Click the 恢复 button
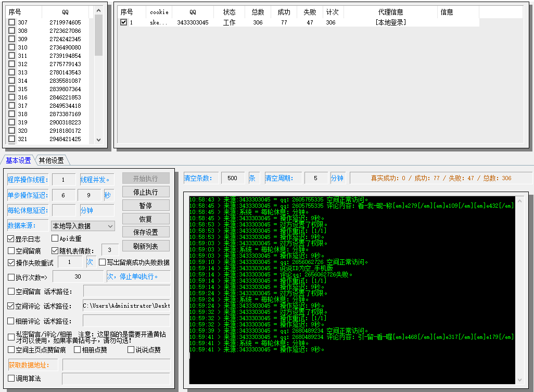The width and height of the screenshot is (534, 392). coord(146,219)
